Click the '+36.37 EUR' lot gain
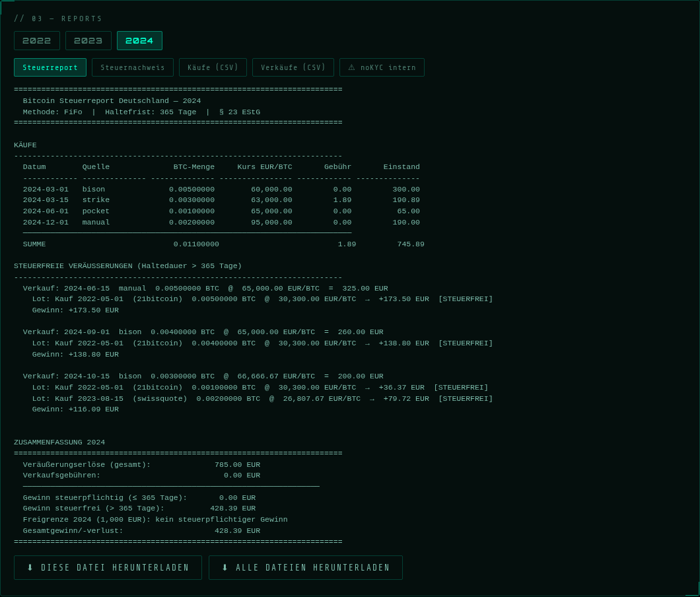The height and width of the screenshot is (597, 700). point(402,388)
